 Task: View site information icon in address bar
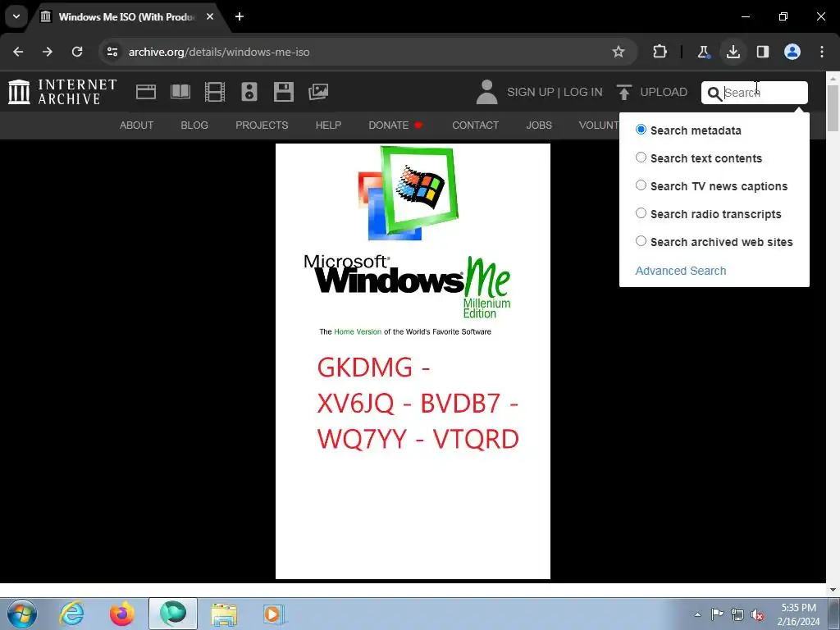(x=112, y=52)
